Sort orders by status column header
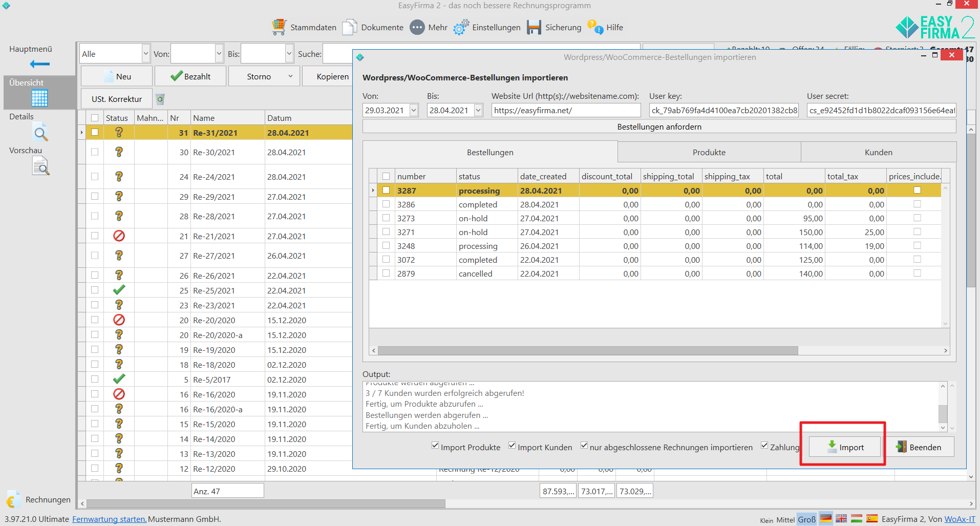The height and width of the screenshot is (526, 980). coord(487,176)
